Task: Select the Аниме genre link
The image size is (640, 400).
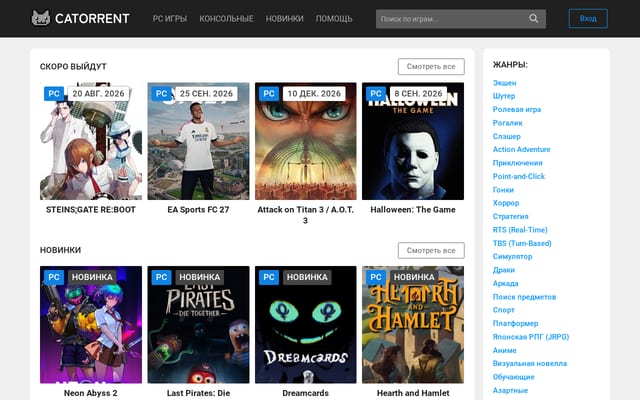Action: (x=504, y=350)
